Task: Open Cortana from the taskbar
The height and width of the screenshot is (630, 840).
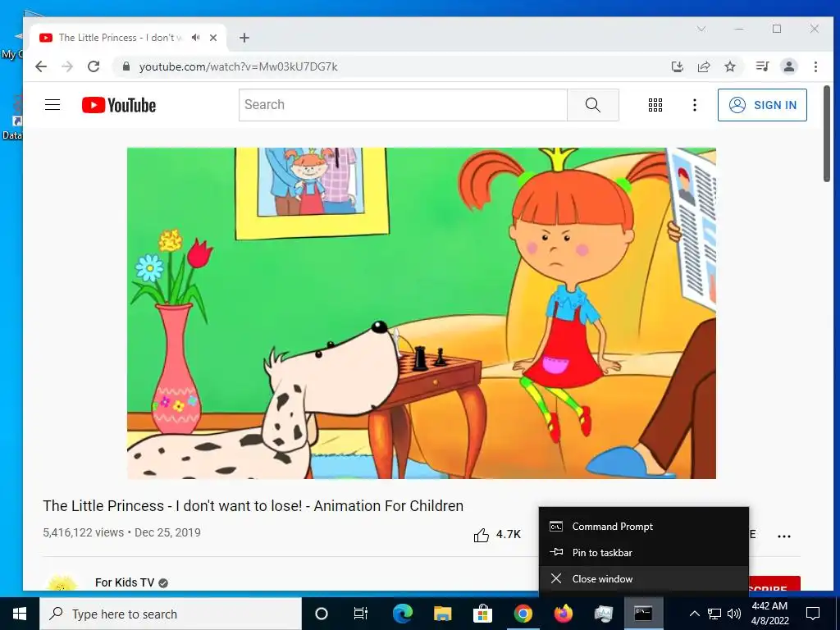Action: tap(322, 614)
